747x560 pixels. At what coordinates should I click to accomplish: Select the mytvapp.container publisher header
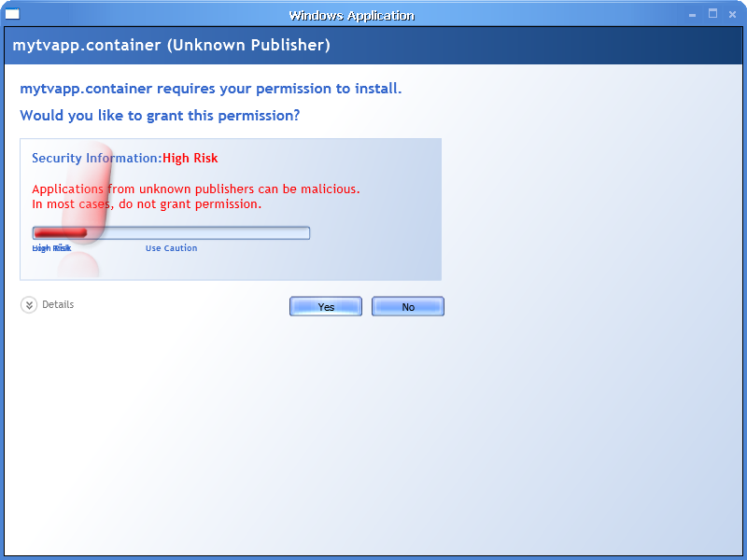tap(168, 44)
